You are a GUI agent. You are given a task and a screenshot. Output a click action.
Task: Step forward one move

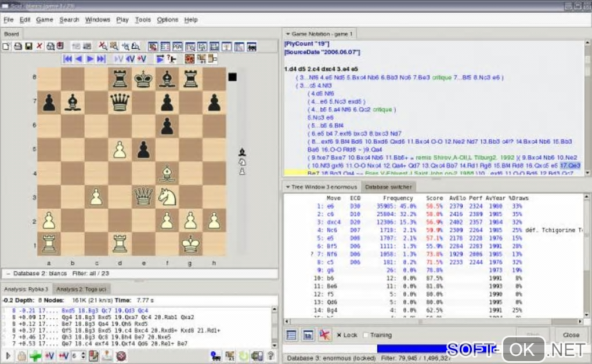(x=90, y=59)
